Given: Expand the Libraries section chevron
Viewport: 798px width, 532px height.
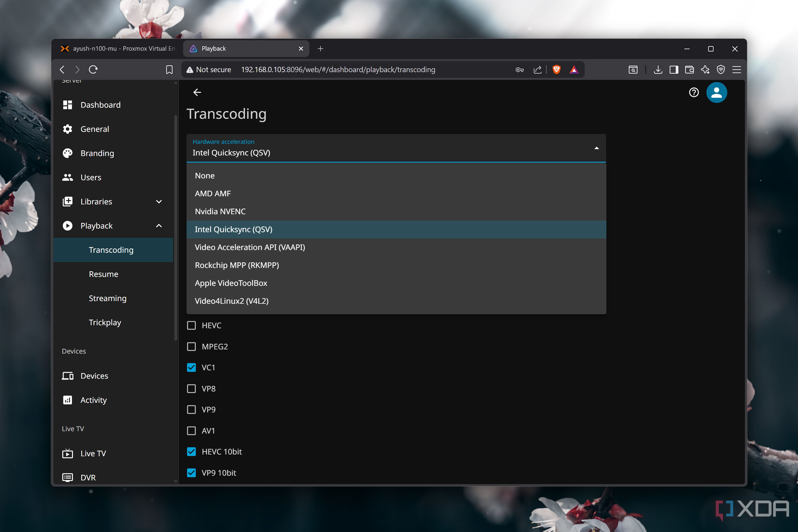Looking at the screenshot, I should [159, 201].
